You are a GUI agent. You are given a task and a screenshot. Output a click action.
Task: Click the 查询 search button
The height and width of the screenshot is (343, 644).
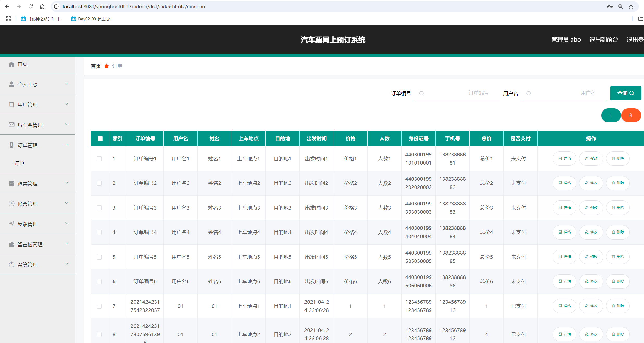625,93
